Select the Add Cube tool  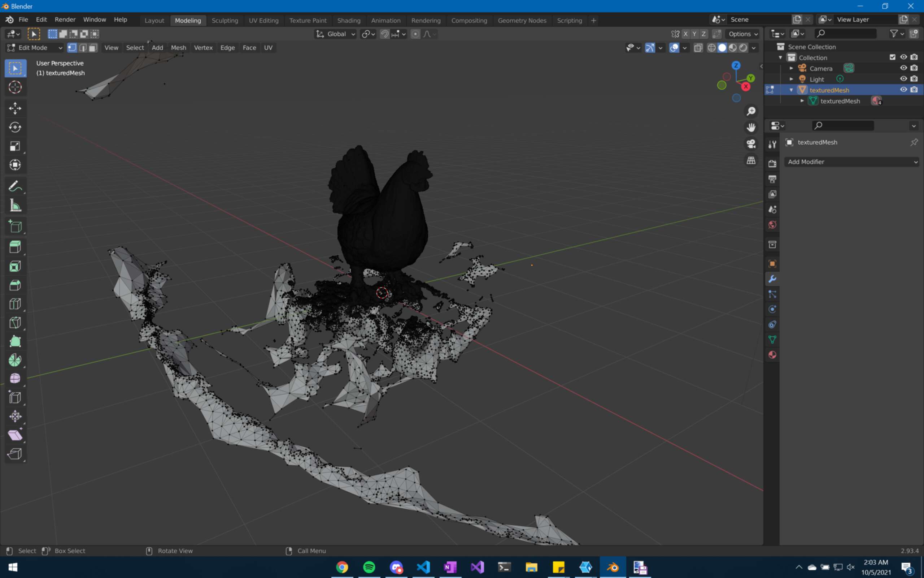coord(15,226)
